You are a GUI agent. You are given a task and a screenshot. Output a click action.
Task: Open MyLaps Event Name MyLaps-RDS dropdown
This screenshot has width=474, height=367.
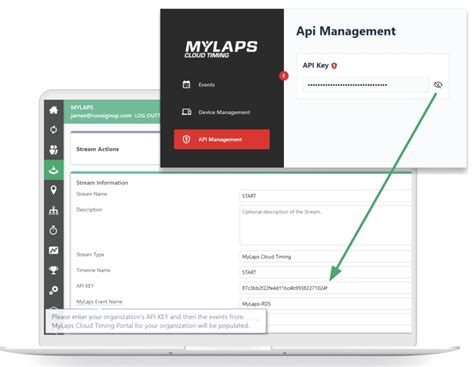tap(326, 304)
